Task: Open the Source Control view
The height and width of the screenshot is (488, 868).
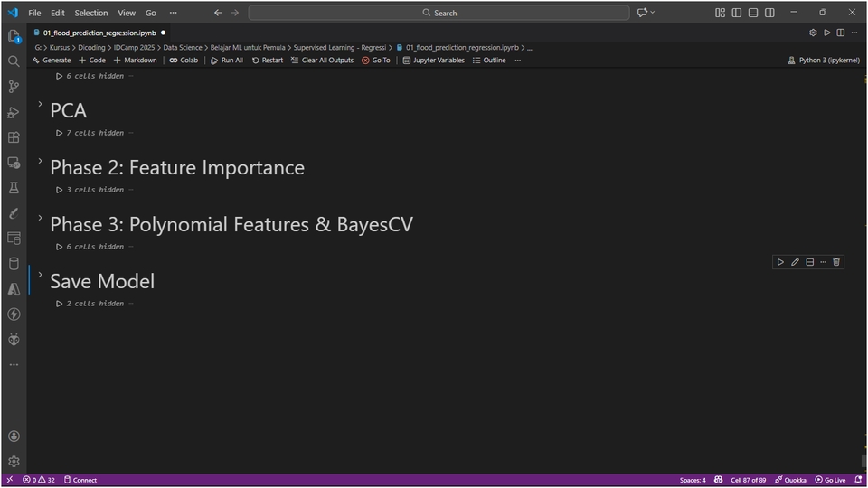Action: tap(14, 87)
